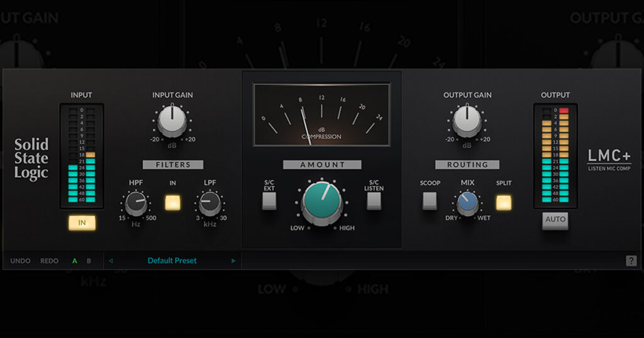Screen dimensions: 644x338
Task: Click the LMC+ Listen Mic Comp logo
Action: (x=609, y=160)
